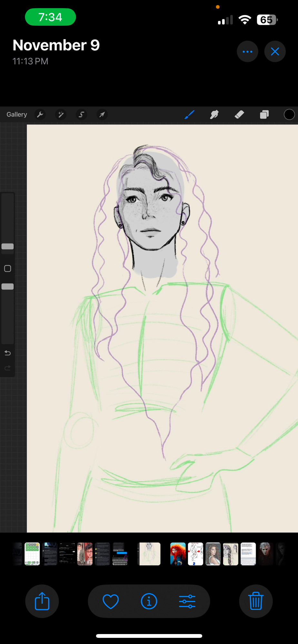Tap the green 7:34 time pill
Viewport: 298px width, 644px height.
pyautogui.click(x=50, y=17)
